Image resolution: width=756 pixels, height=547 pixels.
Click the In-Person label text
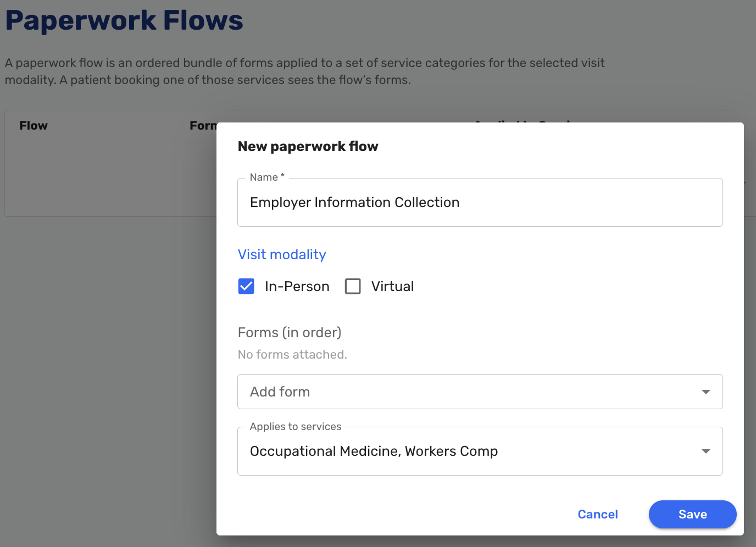tap(297, 286)
